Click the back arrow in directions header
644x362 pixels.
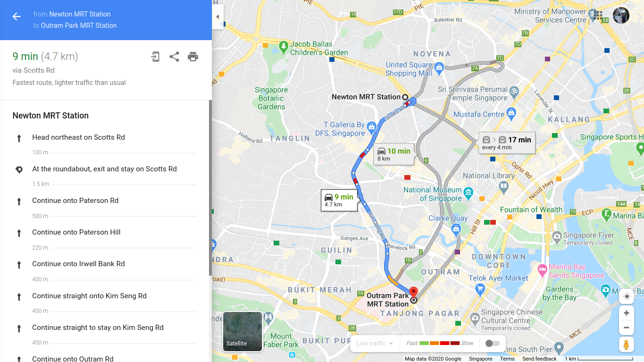point(17,17)
